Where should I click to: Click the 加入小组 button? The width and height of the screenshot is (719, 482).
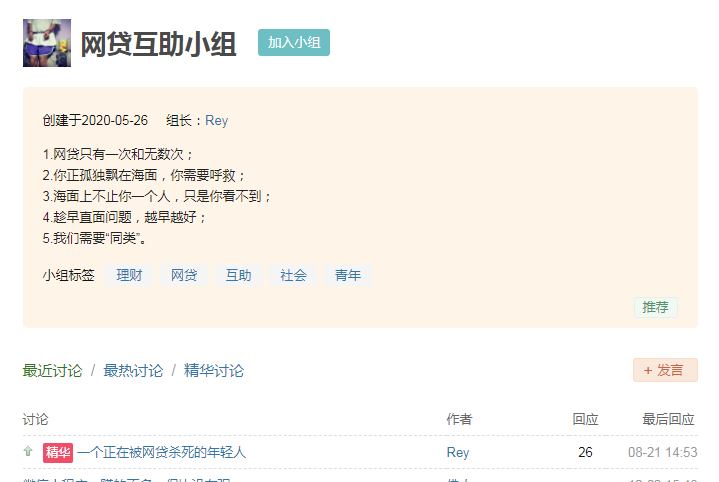tap(293, 43)
